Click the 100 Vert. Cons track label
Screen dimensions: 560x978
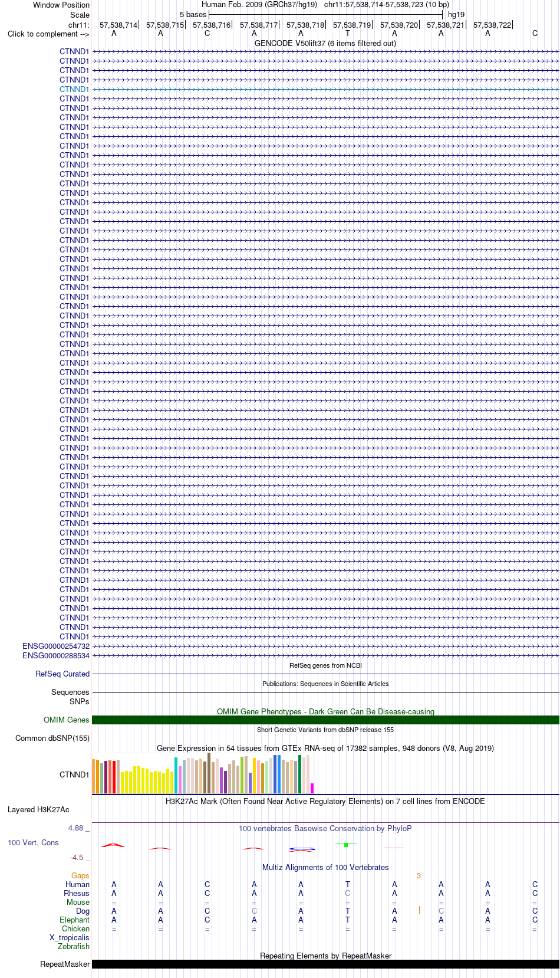tap(33, 842)
